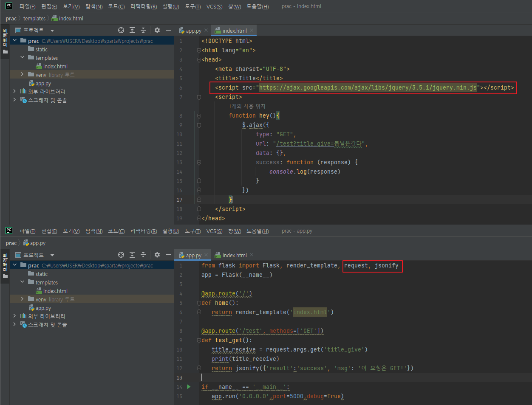Image resolution: width=532 pixels, height=405 pixels.
Task: Select index.html file in app.py window tree
Action: click(55, 291)
